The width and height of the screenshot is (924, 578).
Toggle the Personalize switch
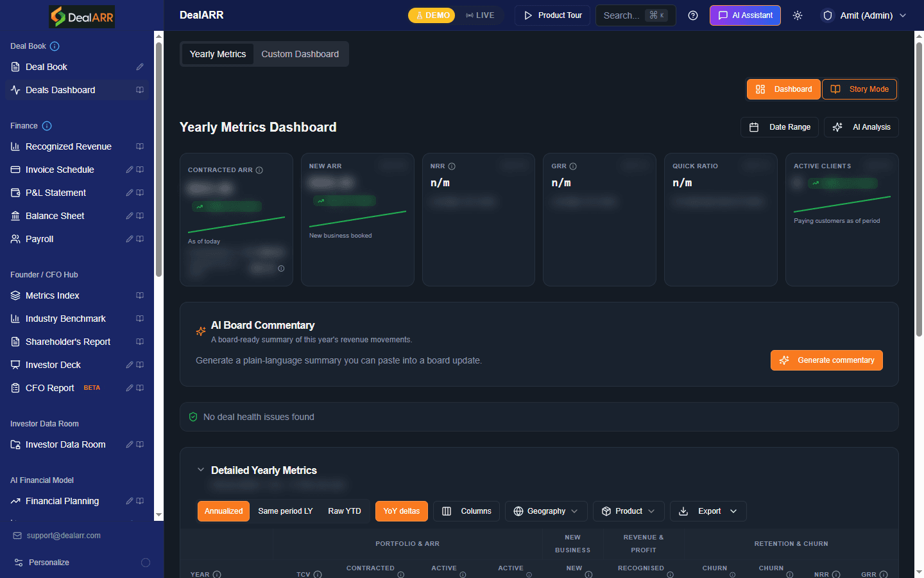coord(146,563)
